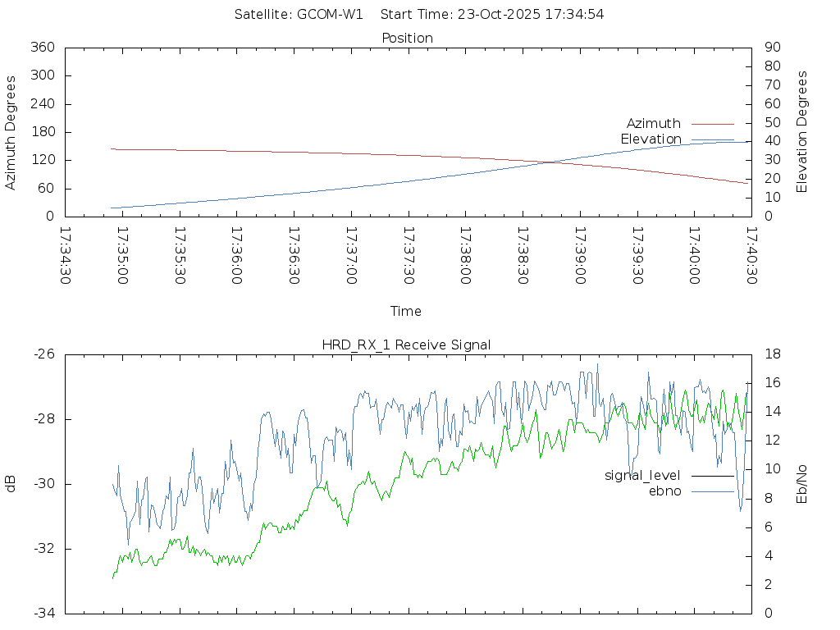The image size is (840, 630).
Task: Select the 17:37:00 time tick label
Action: (351, 256)
